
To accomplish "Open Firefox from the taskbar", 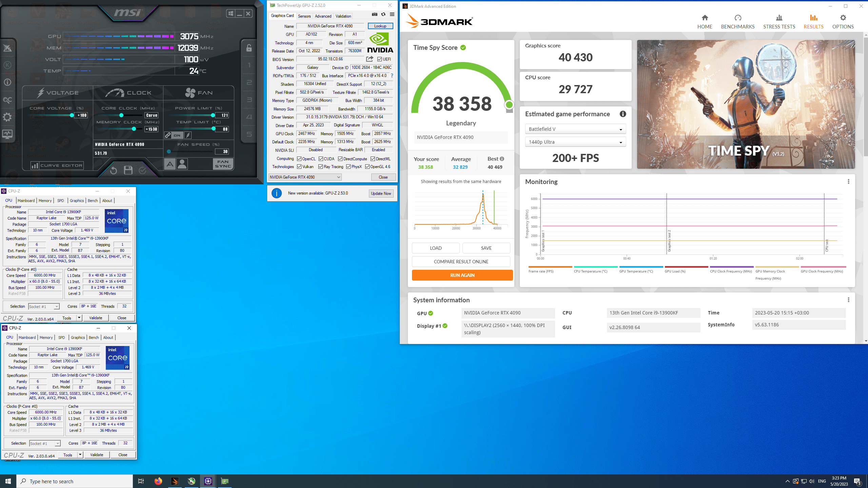I will [158, 481].
